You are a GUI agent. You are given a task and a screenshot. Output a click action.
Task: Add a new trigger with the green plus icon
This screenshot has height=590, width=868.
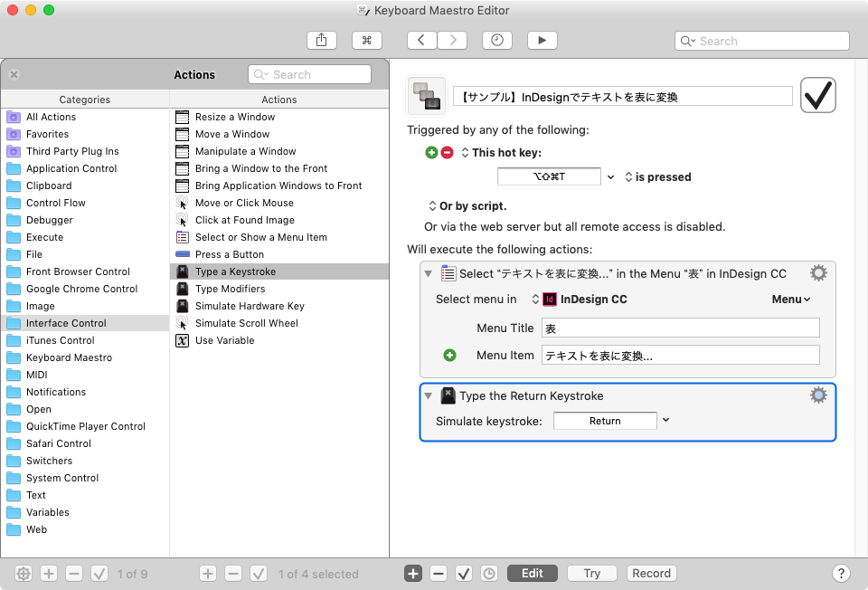[x=429, y=151]
